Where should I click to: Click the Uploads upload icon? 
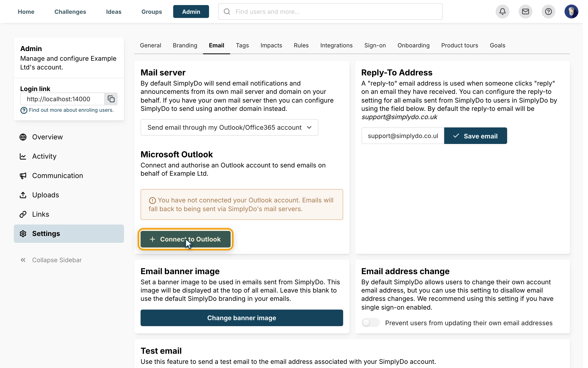(x=23, y=195)
